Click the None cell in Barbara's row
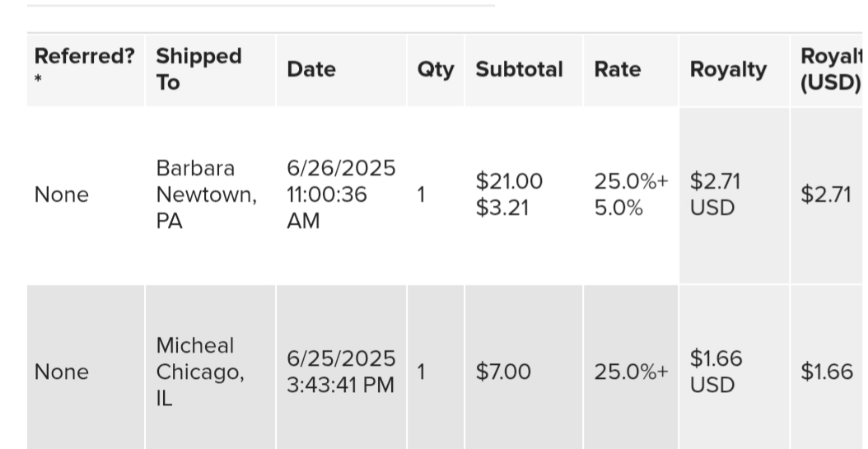This screenshot has height=449, width=868. coord(86,195)
